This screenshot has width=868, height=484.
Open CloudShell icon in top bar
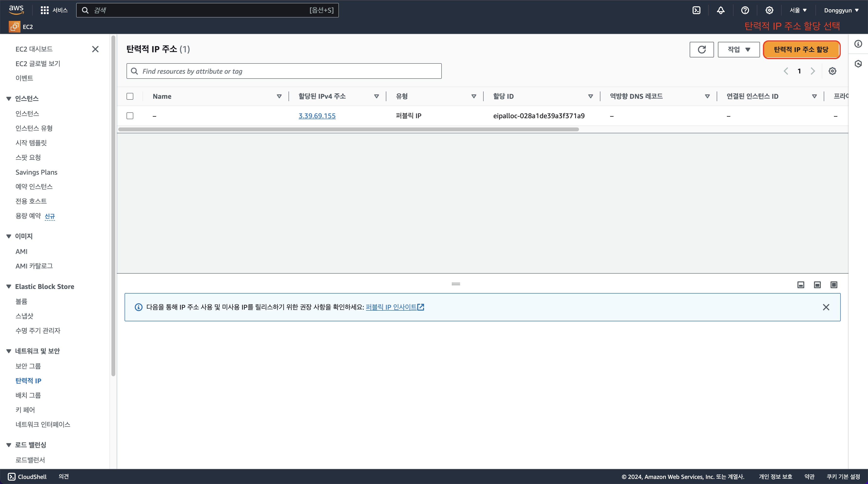tap(696, 10)
